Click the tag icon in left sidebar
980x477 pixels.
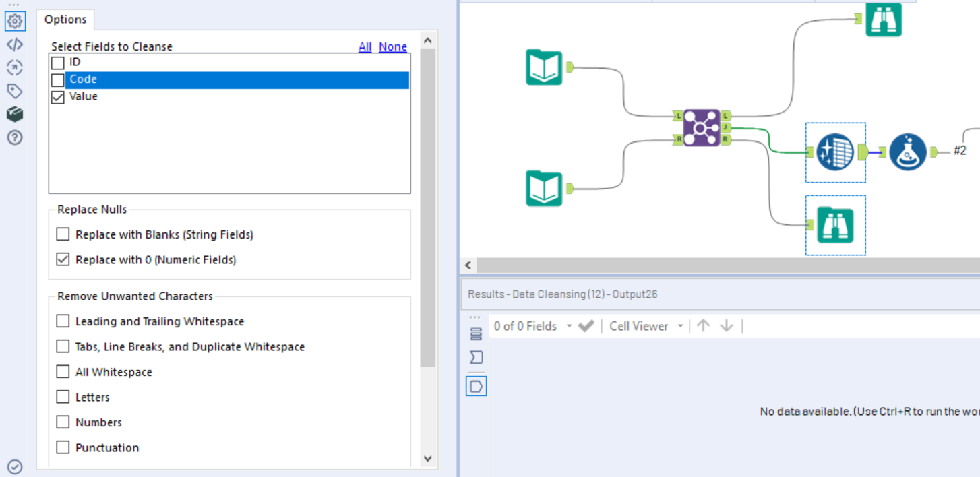[x=15, y=91]
